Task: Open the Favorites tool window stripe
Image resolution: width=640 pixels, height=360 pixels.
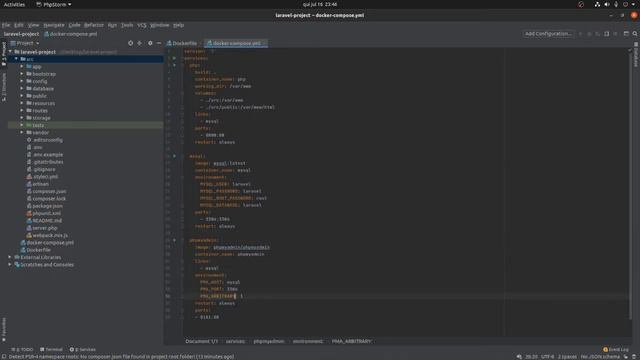Action: (x=4, y=329)
